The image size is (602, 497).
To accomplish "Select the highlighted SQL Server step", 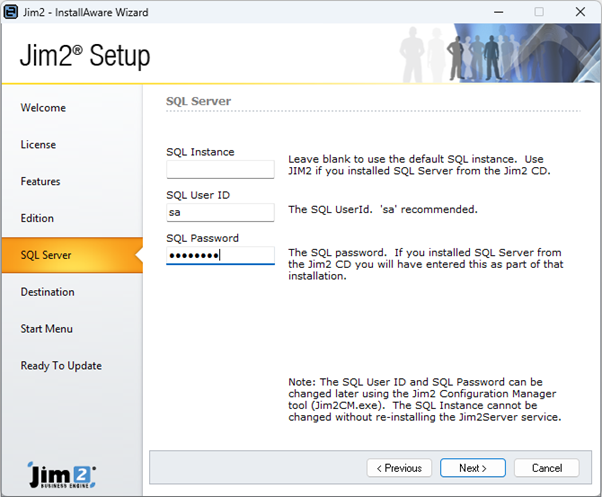I will pos(72,255).
